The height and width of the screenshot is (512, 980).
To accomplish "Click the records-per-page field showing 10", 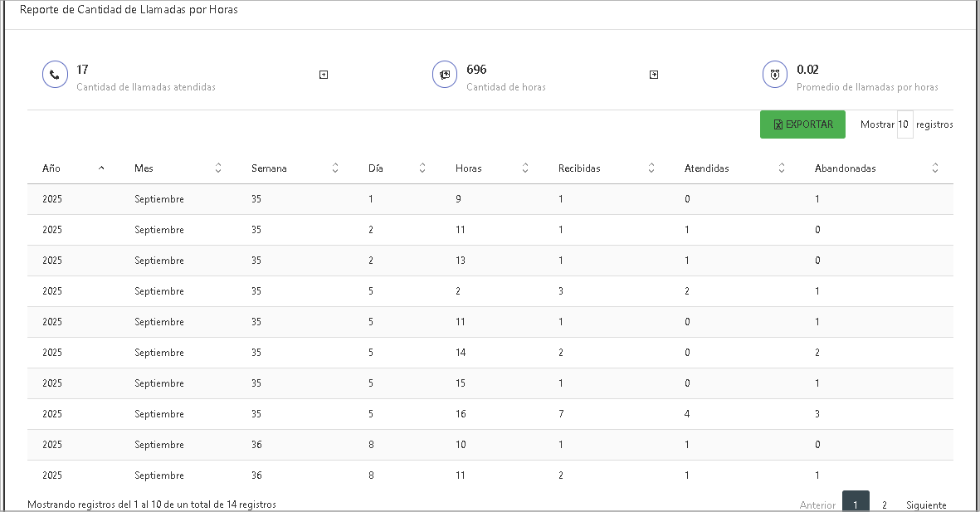I will pyautogui.click(x=904, y=124).
